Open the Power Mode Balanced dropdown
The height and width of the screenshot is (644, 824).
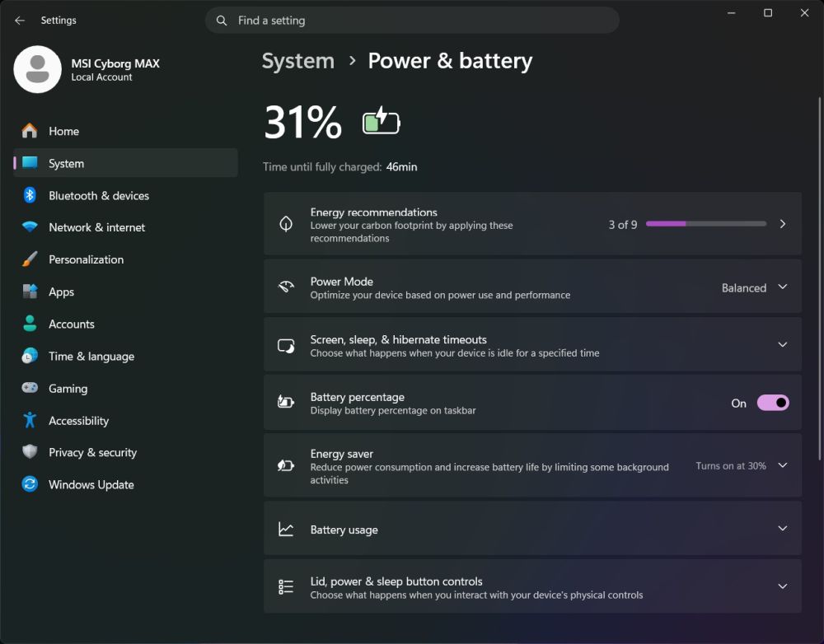point(754,287)
